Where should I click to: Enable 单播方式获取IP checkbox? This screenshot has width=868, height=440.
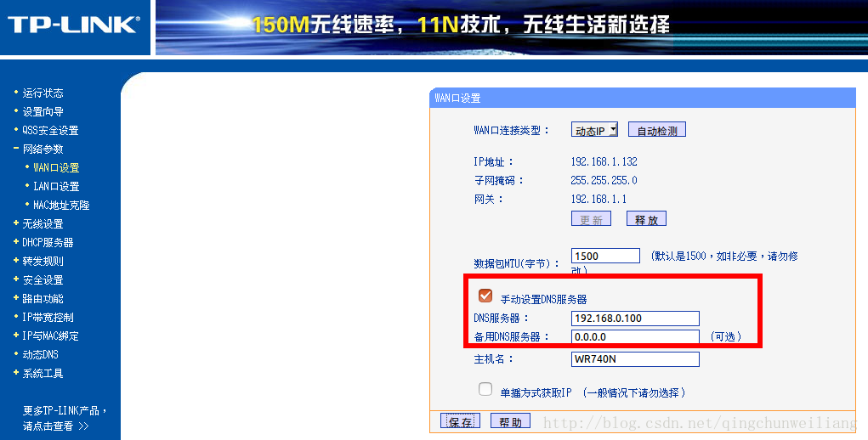point(485,389)
